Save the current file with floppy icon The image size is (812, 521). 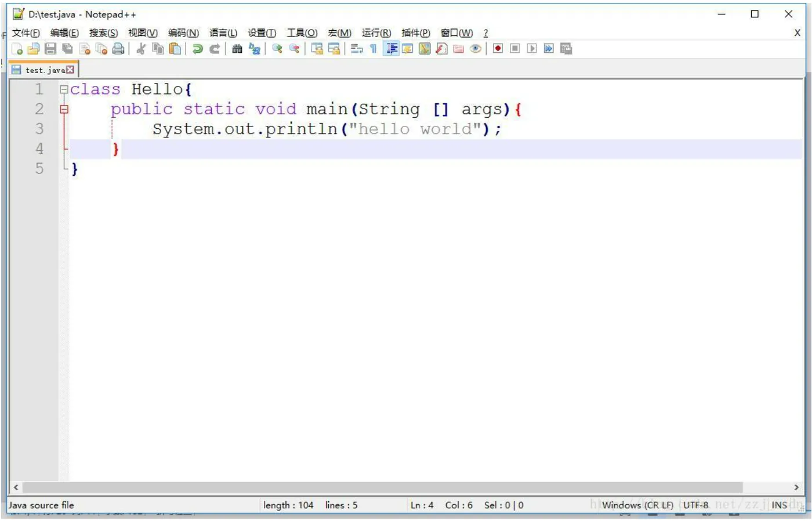[50, 49]
